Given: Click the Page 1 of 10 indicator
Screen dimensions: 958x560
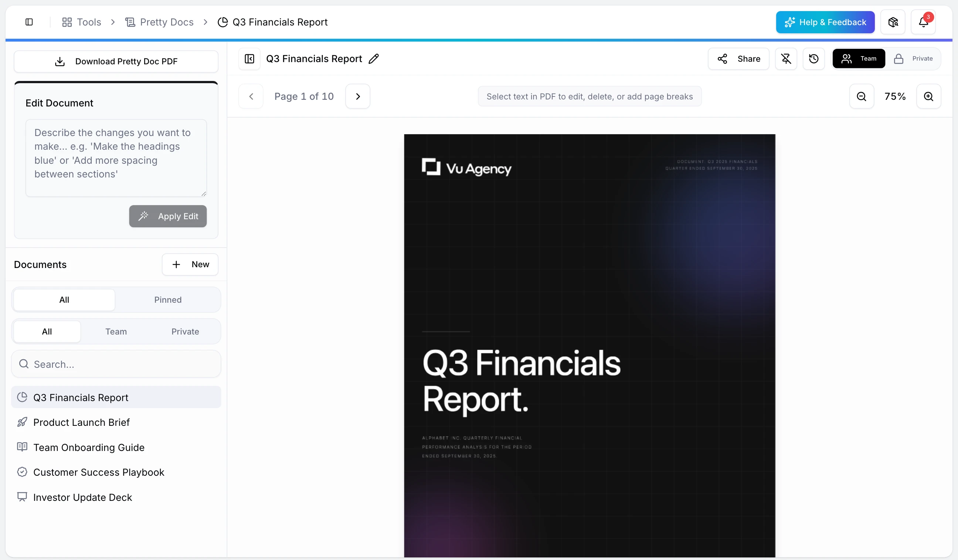Looking at the screenshot, I should [x=304, y=96].
